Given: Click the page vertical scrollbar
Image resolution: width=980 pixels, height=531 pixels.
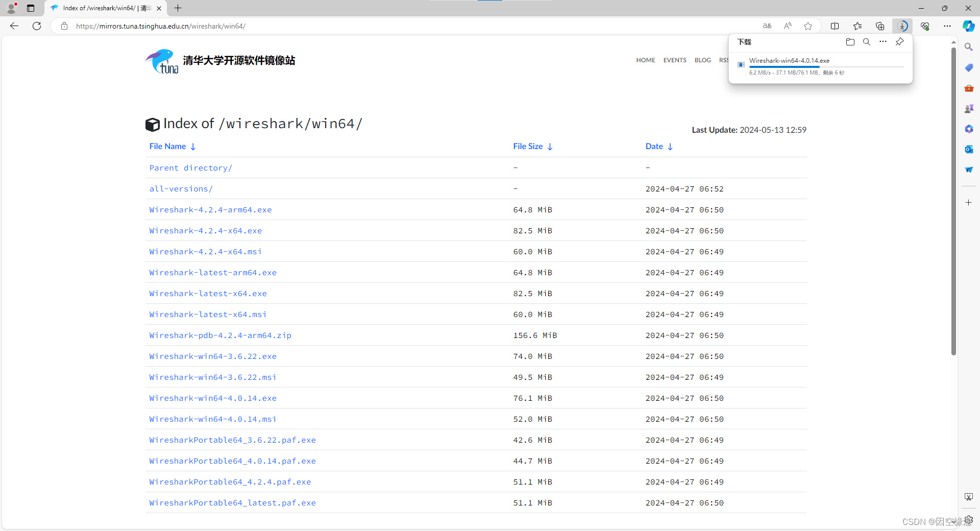Looking at the screenshot, I should 953,201.
